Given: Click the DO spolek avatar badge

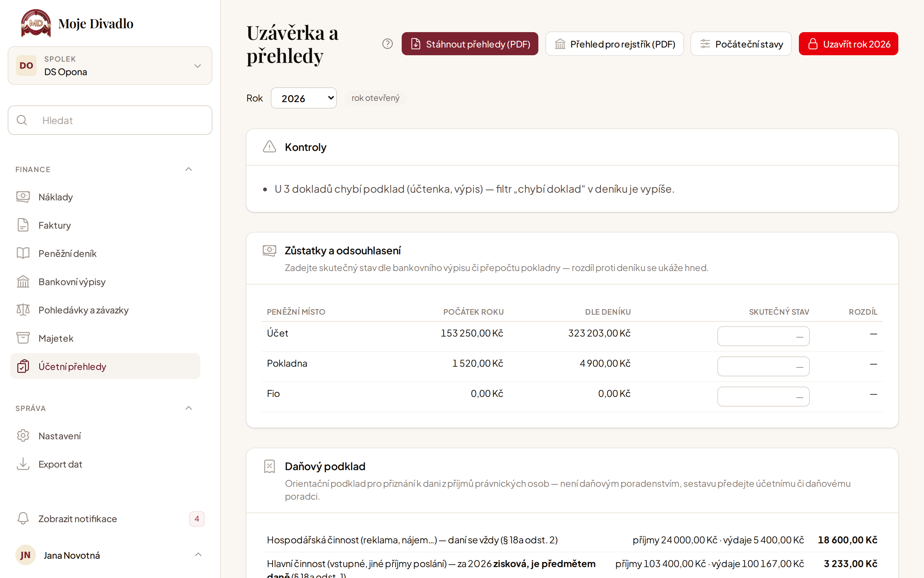Looking at the screenshot, I should pos(26,66).
